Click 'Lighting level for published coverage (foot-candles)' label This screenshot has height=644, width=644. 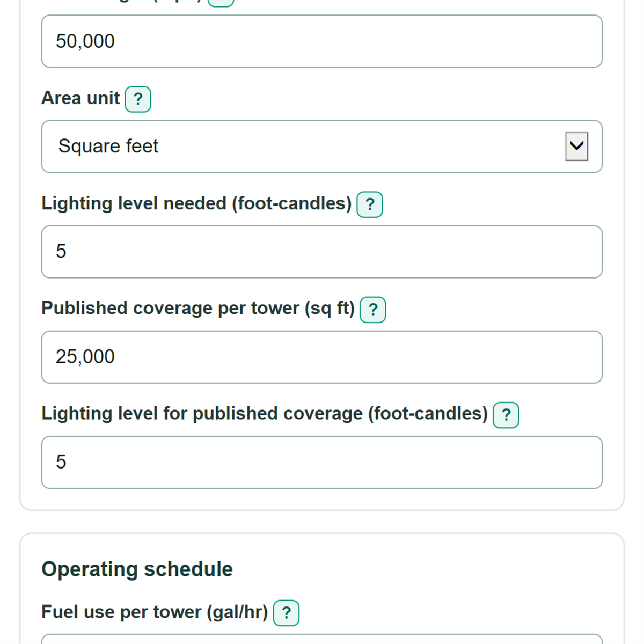[265, 414]
